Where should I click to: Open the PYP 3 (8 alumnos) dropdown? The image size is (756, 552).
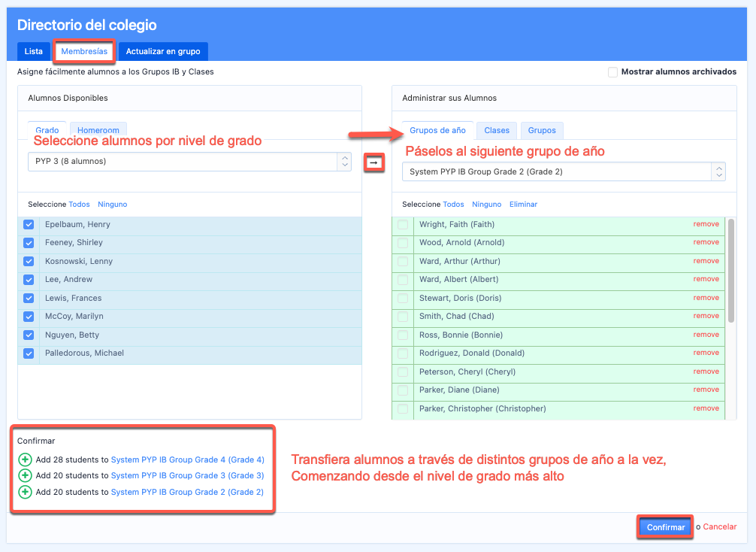pos(189,162)
